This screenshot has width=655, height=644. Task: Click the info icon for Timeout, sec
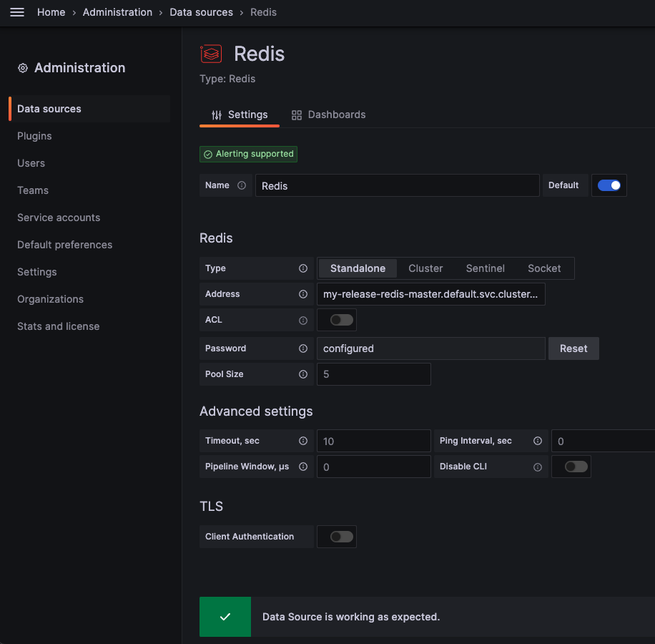pyautogui.click(x=303, y=441)
